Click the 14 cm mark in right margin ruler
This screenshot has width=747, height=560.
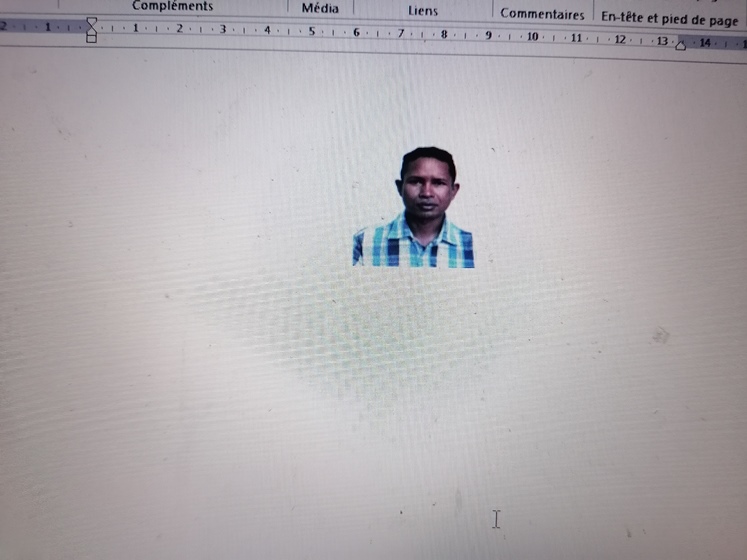click(x=705, y=43)
